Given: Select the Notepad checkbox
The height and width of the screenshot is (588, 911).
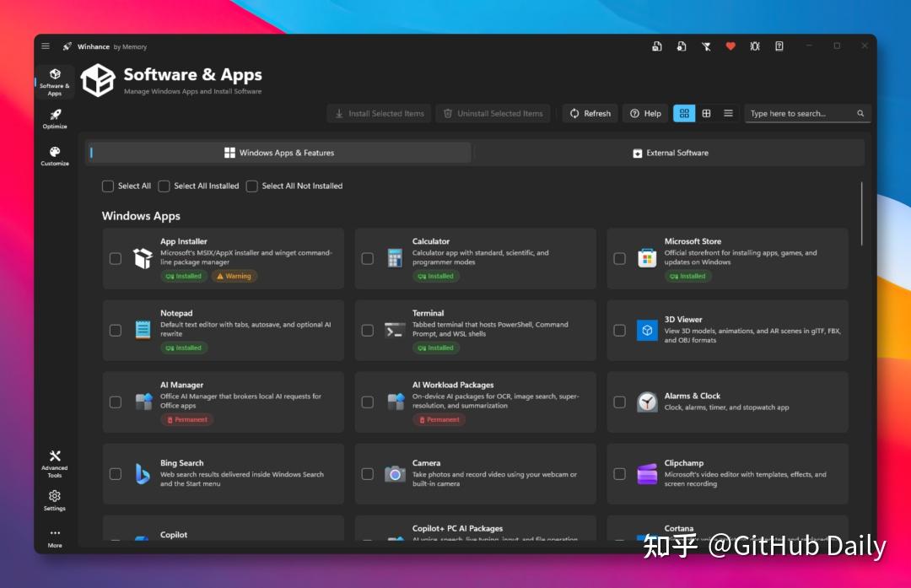Looking at the screenshot, I should [116, 330].
